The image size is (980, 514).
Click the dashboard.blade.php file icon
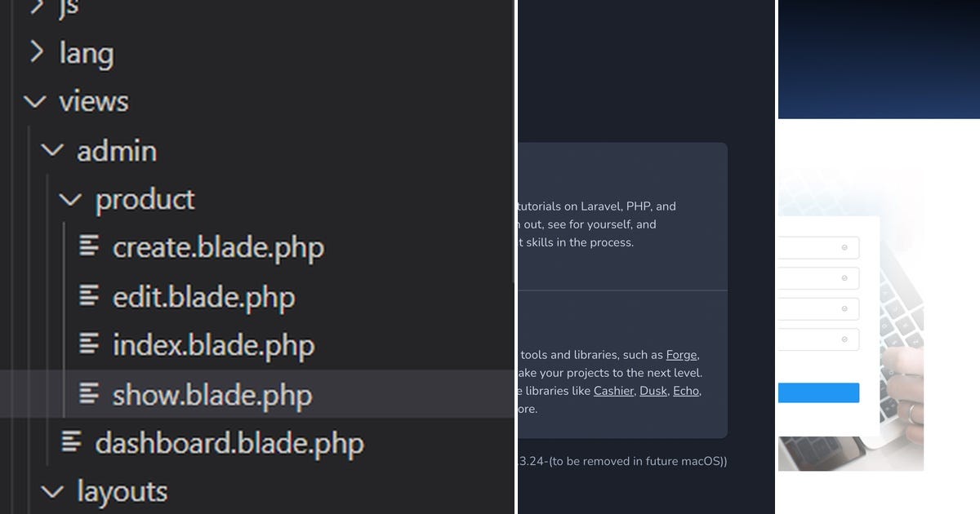(70, 443)
